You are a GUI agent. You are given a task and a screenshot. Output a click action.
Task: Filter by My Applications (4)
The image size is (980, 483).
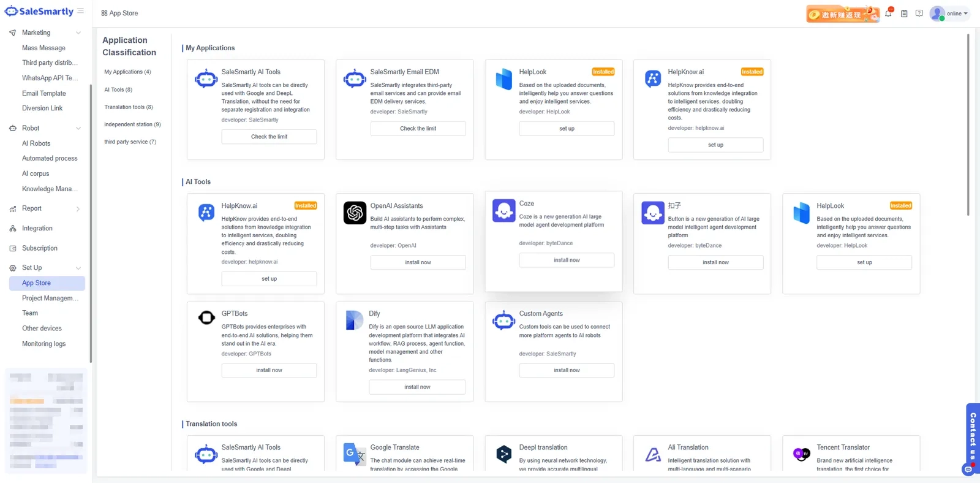pos(127,72)
